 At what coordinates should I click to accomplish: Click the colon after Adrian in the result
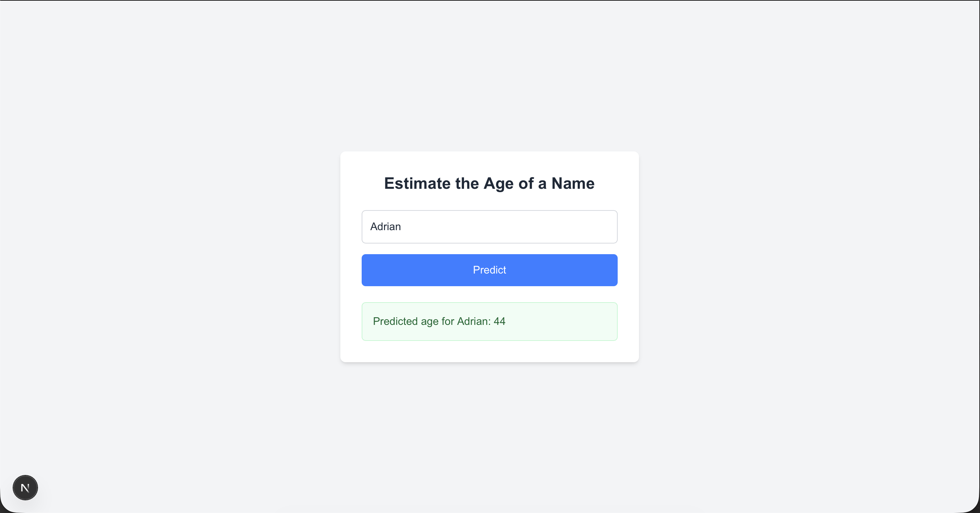click(490, 322)
